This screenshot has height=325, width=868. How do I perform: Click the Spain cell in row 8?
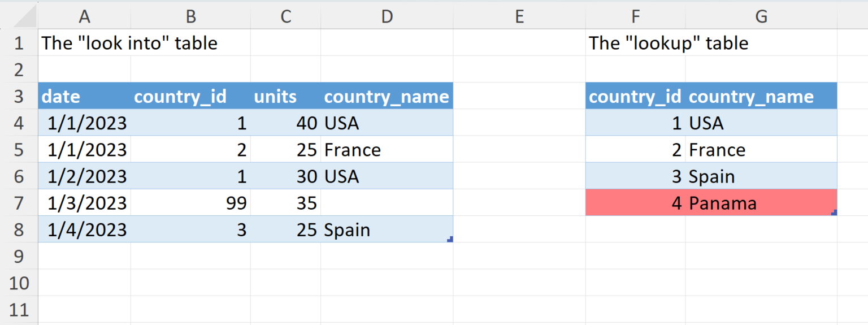point(387,230)
